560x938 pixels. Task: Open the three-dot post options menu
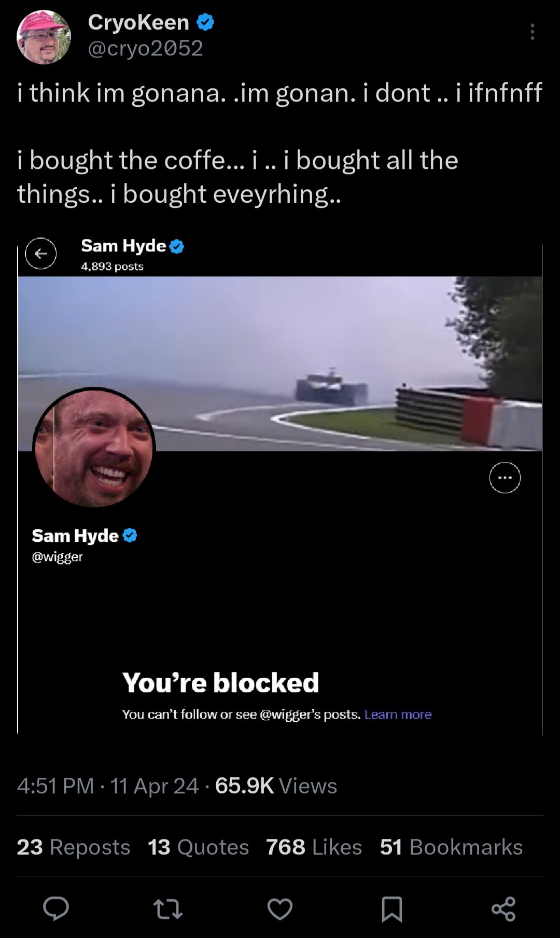click(x=532, y=32)
